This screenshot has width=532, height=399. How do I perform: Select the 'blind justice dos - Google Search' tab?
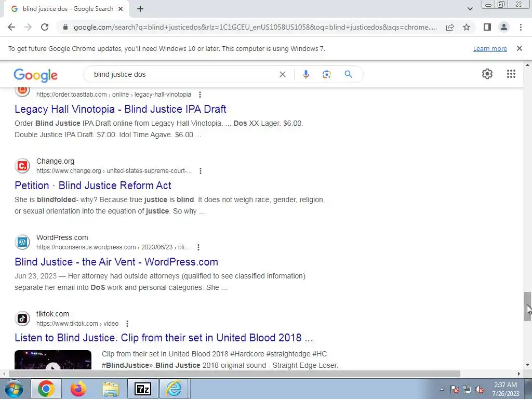tap(66, 9)
